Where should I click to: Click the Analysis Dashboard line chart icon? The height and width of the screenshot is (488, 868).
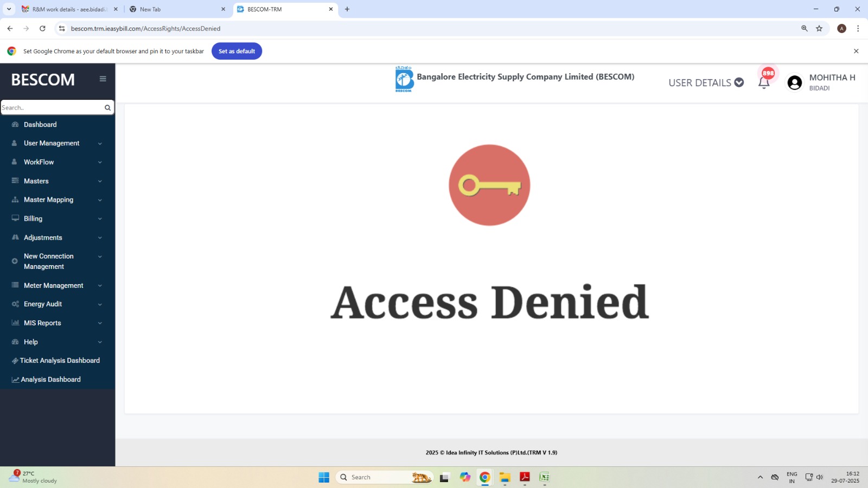[15, 380]
